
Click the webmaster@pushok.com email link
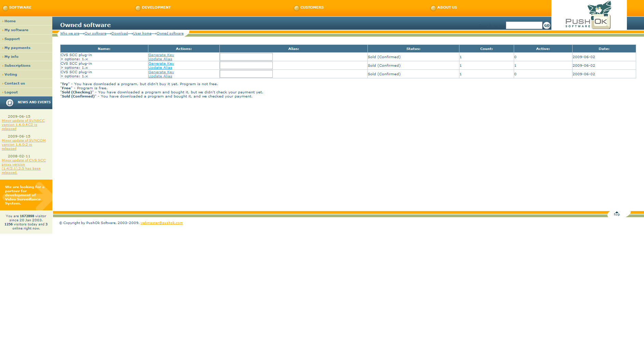pyautogui.click(x=161, y=223)
